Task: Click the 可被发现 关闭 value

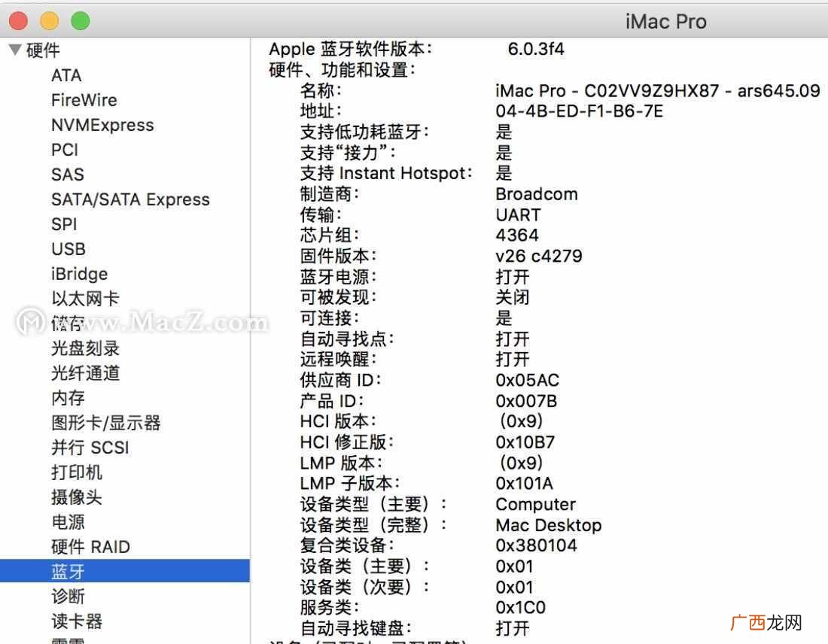Action: click(512, 297)
